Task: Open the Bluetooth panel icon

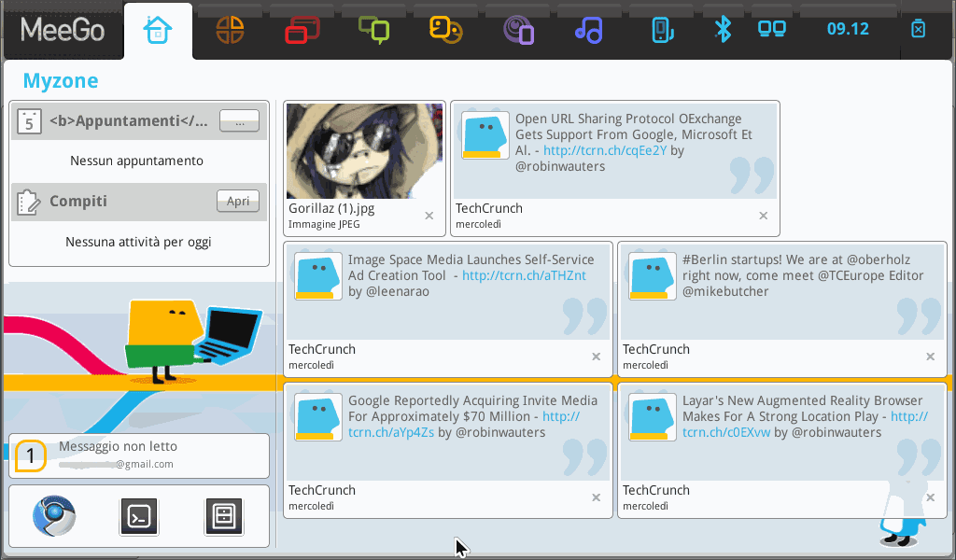Action: pos(724,29)
